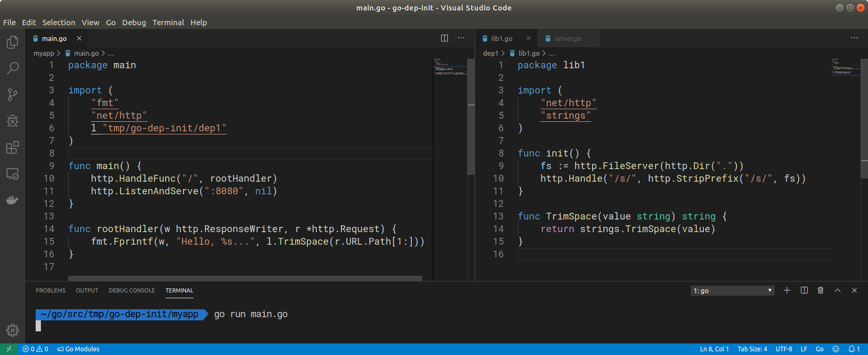Switch to the server.go tab
The height and width of the screenshot is (355, 868).
[567, 38]
